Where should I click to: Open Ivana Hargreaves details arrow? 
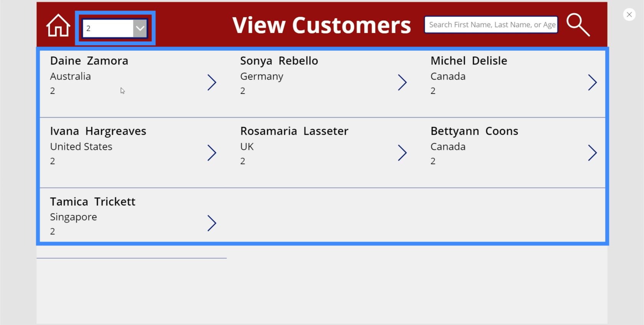pos(212,153)
